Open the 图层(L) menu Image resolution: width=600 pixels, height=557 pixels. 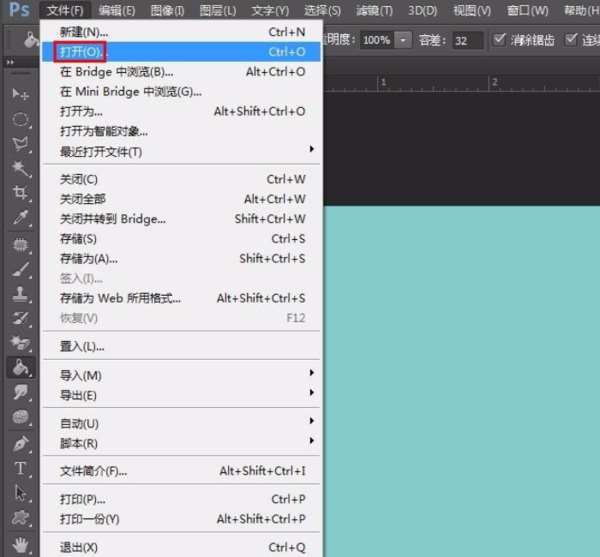pyautogui.click(x=218, y=10)
